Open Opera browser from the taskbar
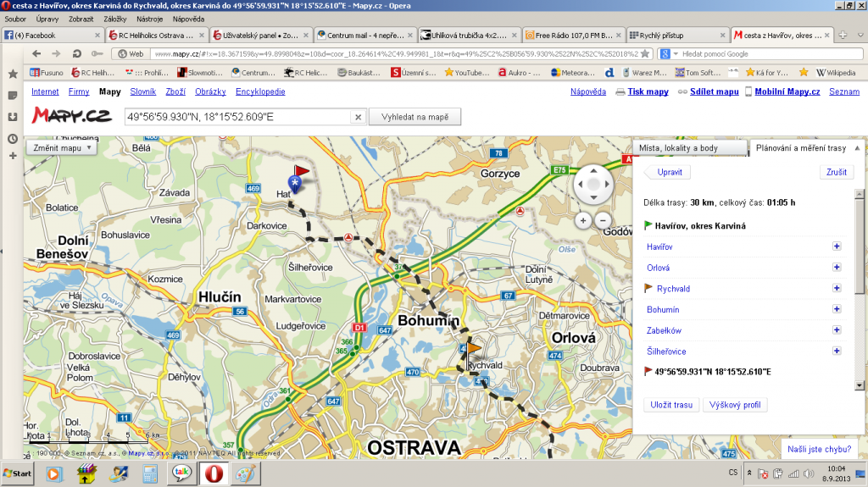The height and width of the screenshot is (487, 868). pos(211,472)
